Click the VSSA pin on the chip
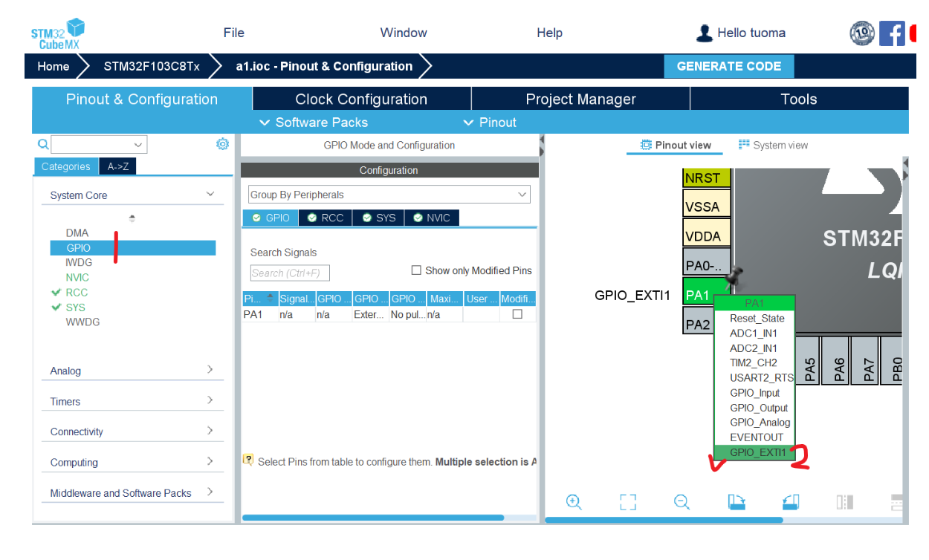Viewport: 929px width, 560px height. click(x=707, y=206)
